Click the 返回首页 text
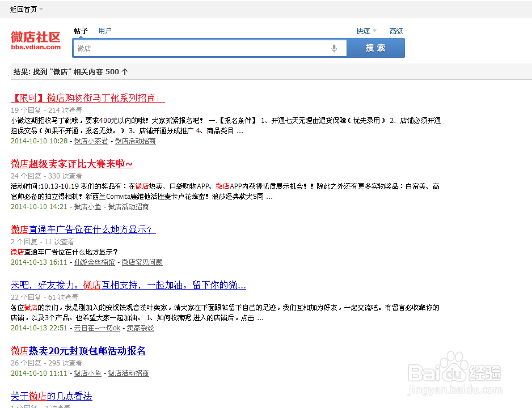Viewport: 532px width, 408px height. click(x=23, y=9)
